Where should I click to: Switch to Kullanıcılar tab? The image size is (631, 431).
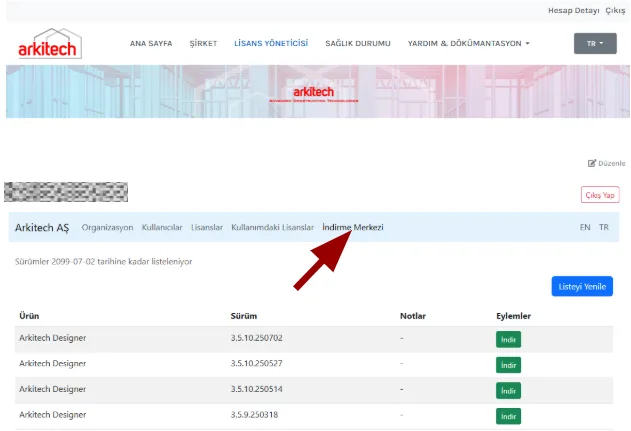[162, 227]
